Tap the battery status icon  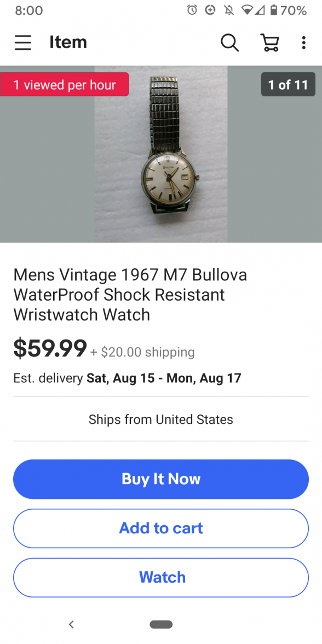(x=274, y=10)
